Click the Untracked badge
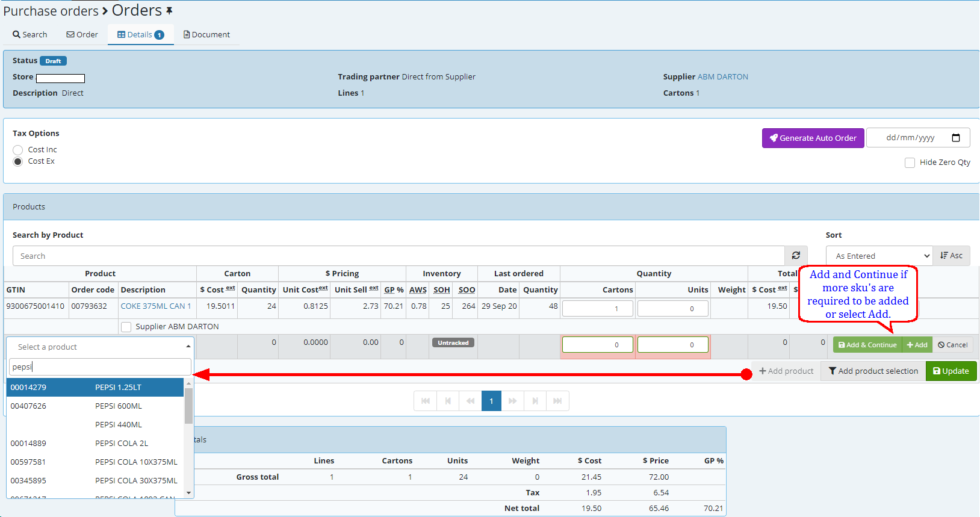The height and width of the screenshot is (517, 980). [x=453, y=343]
